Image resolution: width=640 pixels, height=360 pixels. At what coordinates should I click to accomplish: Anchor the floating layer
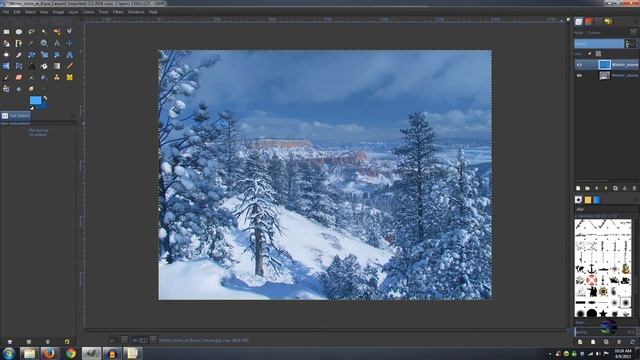click(x=625, y=188)
